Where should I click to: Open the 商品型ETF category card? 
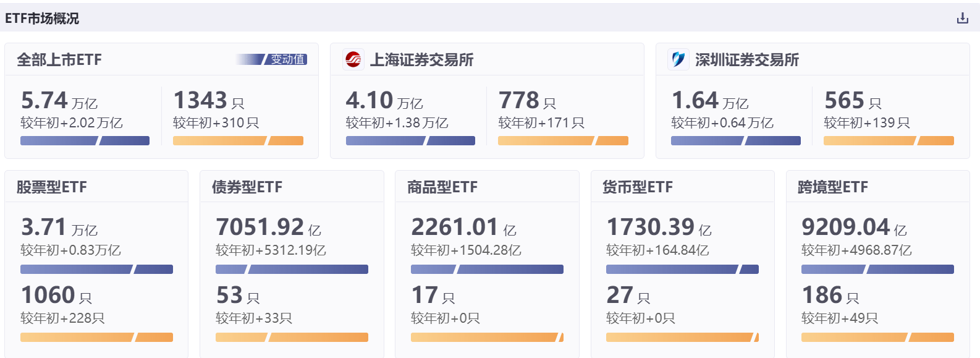442,187
